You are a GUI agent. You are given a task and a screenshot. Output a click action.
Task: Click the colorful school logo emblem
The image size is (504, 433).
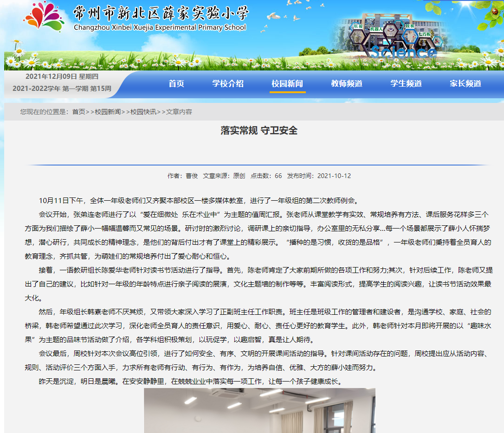44,18
